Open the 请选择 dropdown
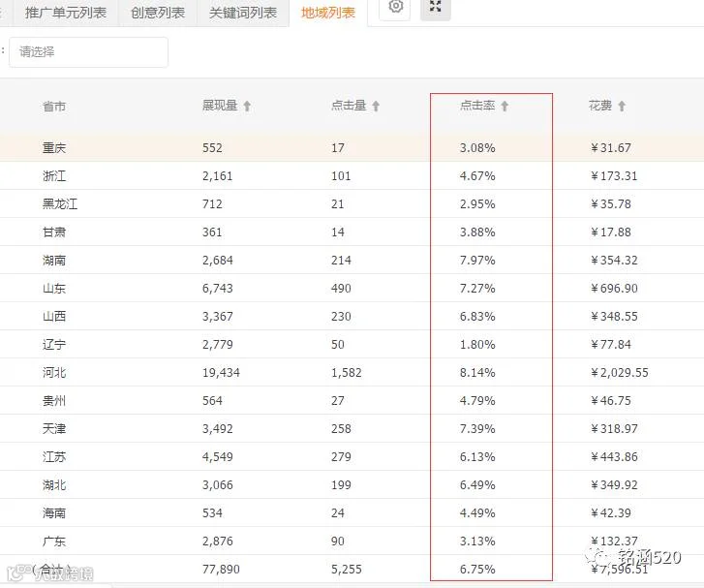The width and height of the screenshot is (704, 588). coord(88,52)
